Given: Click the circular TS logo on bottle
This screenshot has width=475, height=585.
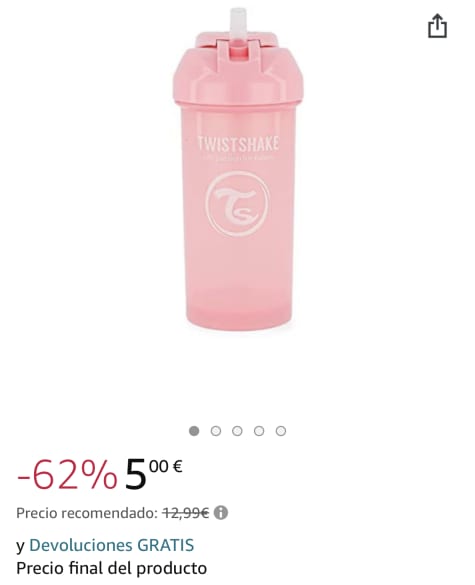Looking at the screenshot, I should pyautogui.click(x=238, y=204).
